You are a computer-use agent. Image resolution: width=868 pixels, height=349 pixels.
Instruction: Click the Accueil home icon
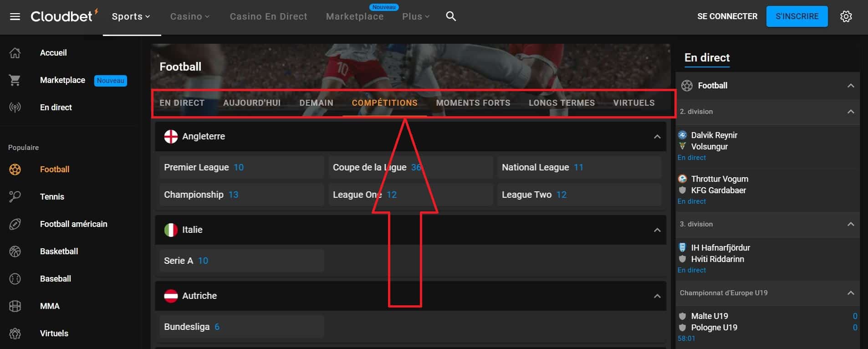tap(15, 53)
